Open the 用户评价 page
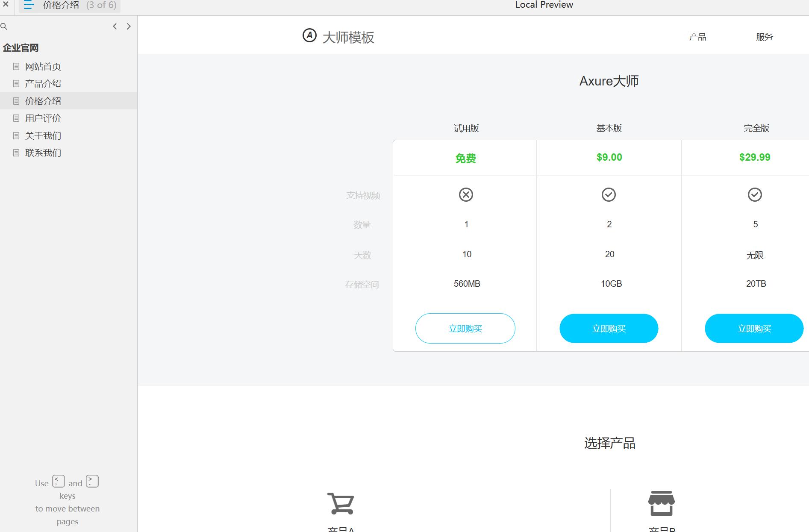This screenshot has width=809, height=532. (x=43, y=118)
